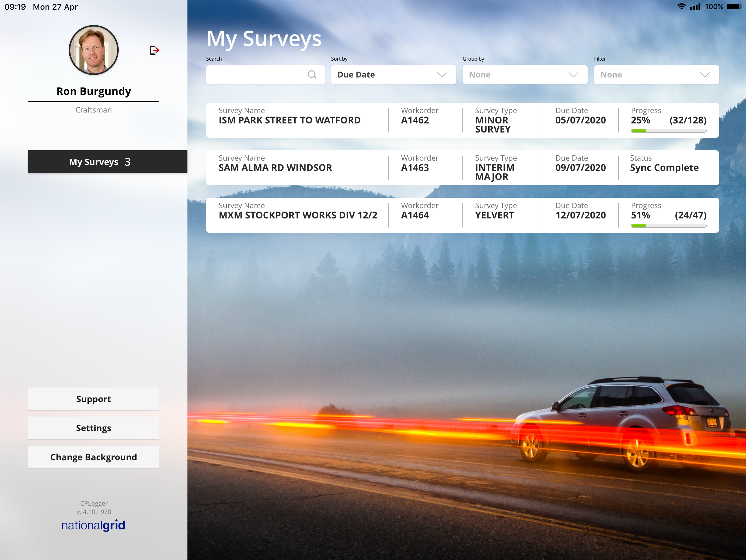Click the 25% progress bar
This screenshot has height=560, width=746.
pos(669,131)
